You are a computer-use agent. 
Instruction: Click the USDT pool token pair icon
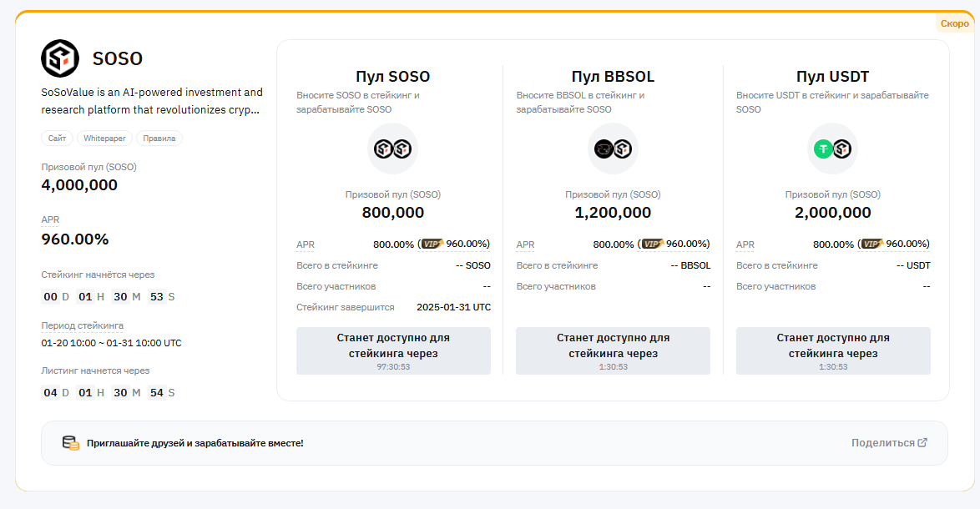pyautogui.click(x=832, y=149)
